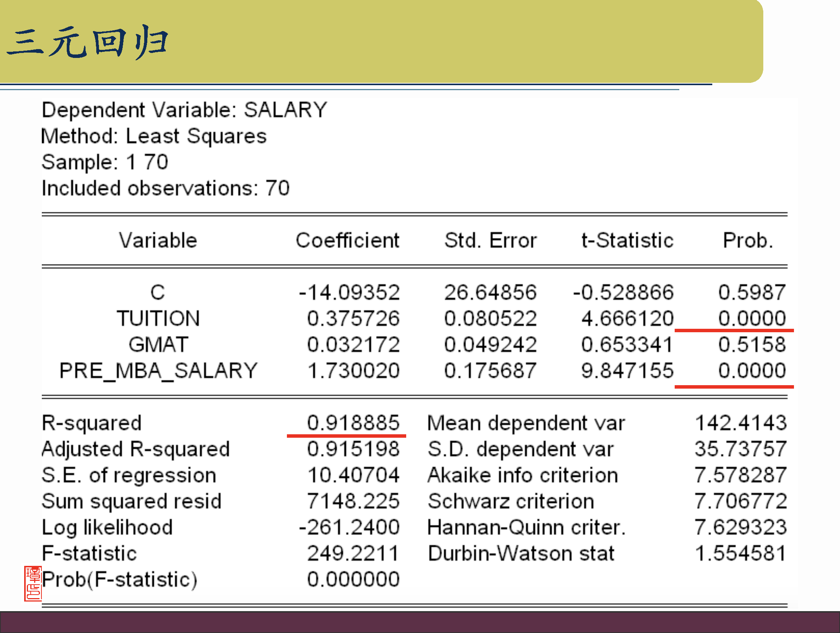Viewport: 840px width, 633px height.
Task: Click the Adjusted R-squared label
Action: click(136, 449)
